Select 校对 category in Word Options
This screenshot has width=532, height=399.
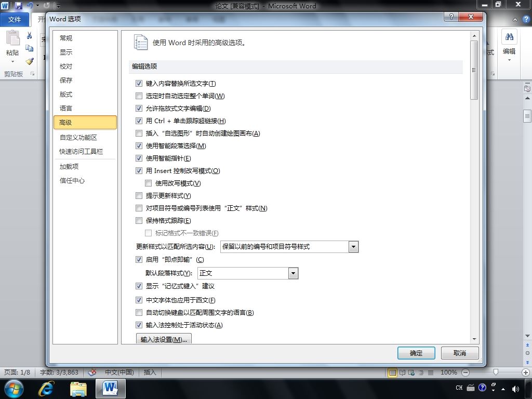click(x=85, y=66)
